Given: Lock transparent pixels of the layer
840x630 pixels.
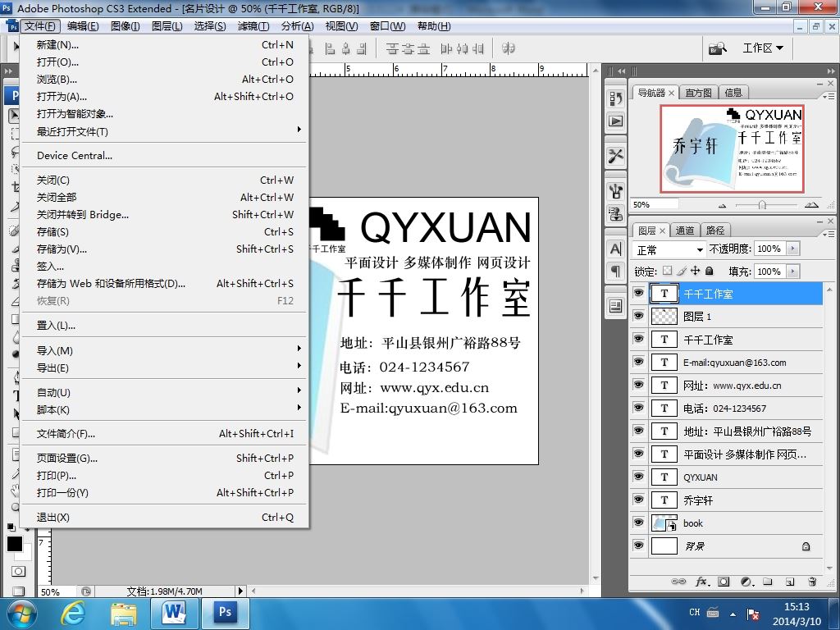Looking at the screenshot, I should (667, 271).
